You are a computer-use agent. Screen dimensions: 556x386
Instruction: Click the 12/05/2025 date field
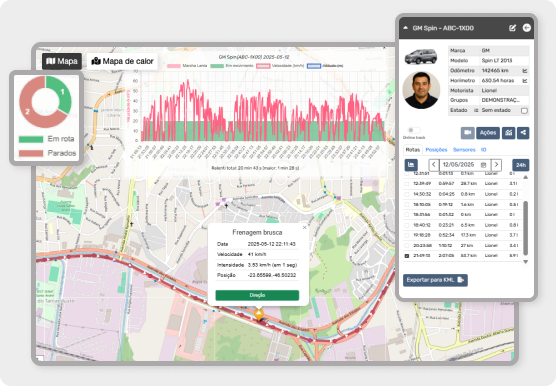[465, 165]
